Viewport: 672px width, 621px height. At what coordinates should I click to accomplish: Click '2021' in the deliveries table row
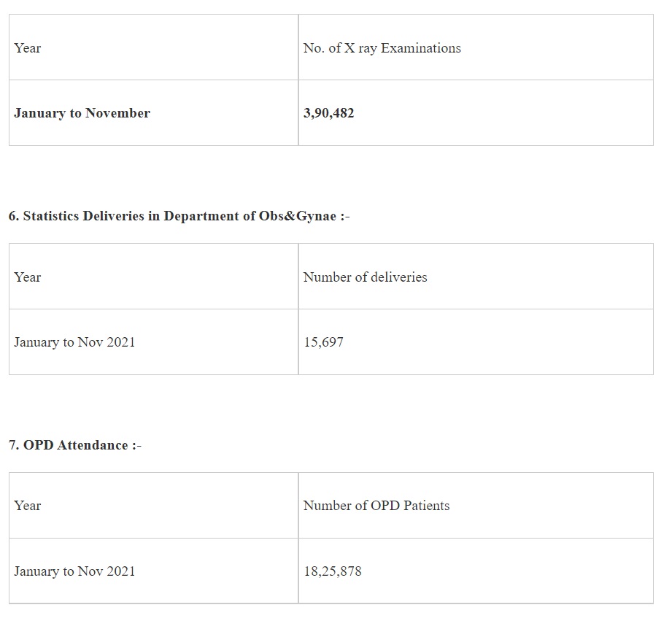120,342
